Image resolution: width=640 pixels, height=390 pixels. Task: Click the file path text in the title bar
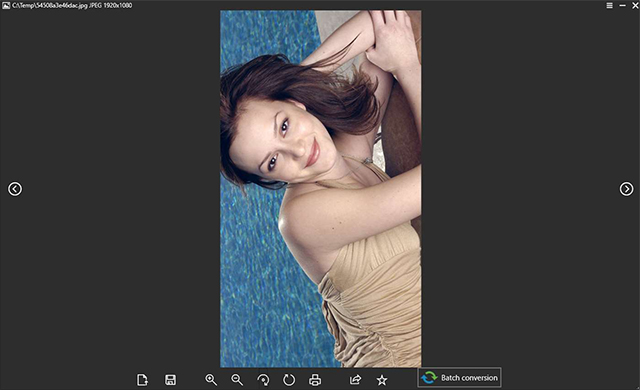pyautogui.click(x=49, y=5)
